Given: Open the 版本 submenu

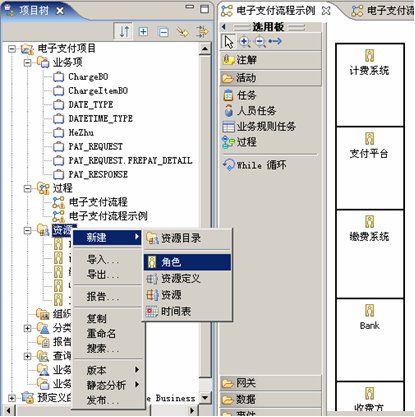Looking at the screenshot, I should pos(107,370).
